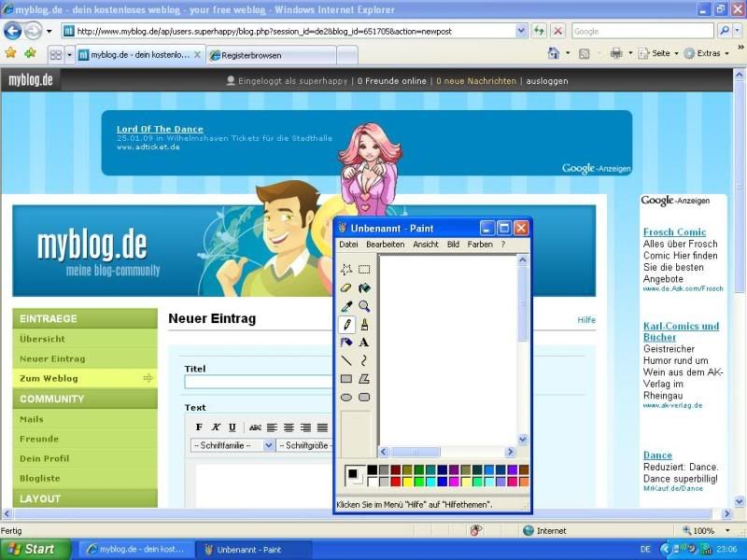Open the Frosch Comic ad link
This screenshot has height=560, width=747.
click(x=674, y=231)
